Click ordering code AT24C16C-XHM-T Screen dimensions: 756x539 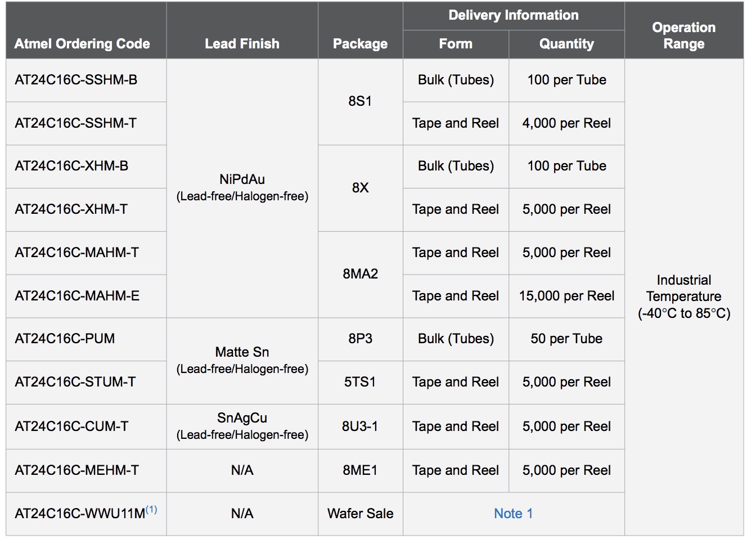tap(71, 209)
